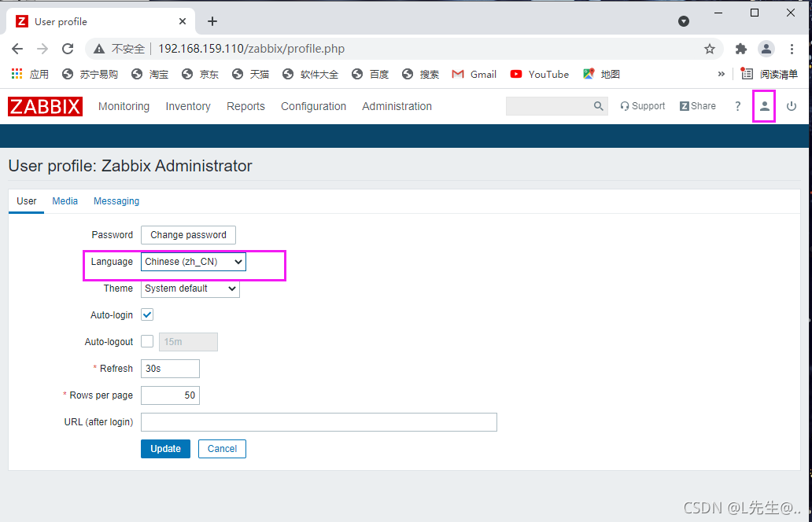The image size is (812, 522).
Task: Open the Zabbix help question mark
Action: pyautogui.click(x=737, y=106)
